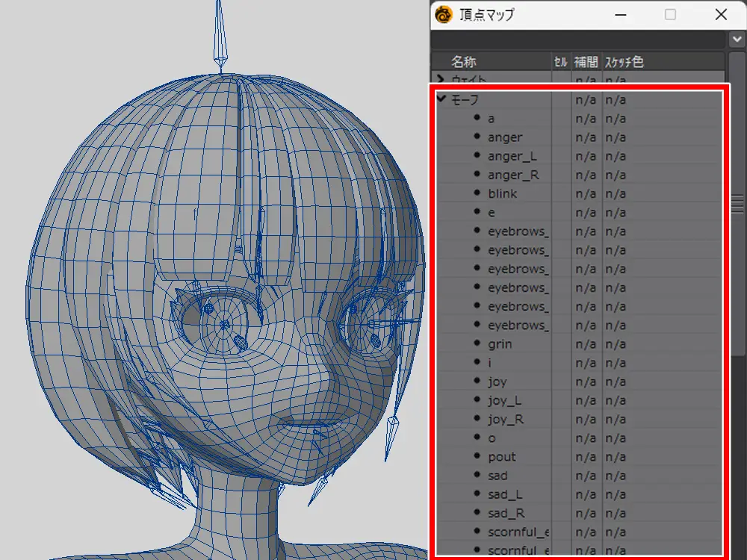Select the joy morph map
This screenshot has height=560, width=747.
497,382
